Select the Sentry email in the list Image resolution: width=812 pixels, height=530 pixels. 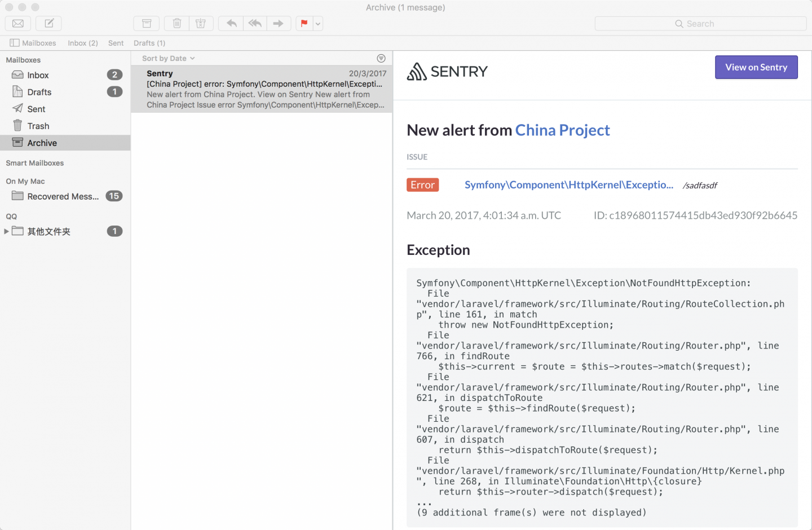[262, 89]
